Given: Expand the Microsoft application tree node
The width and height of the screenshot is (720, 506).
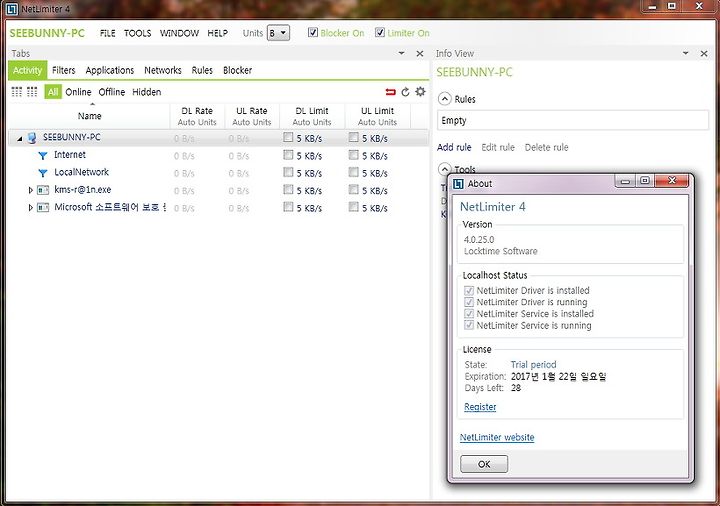Looking at the screenshot, I should coord(30,208).
